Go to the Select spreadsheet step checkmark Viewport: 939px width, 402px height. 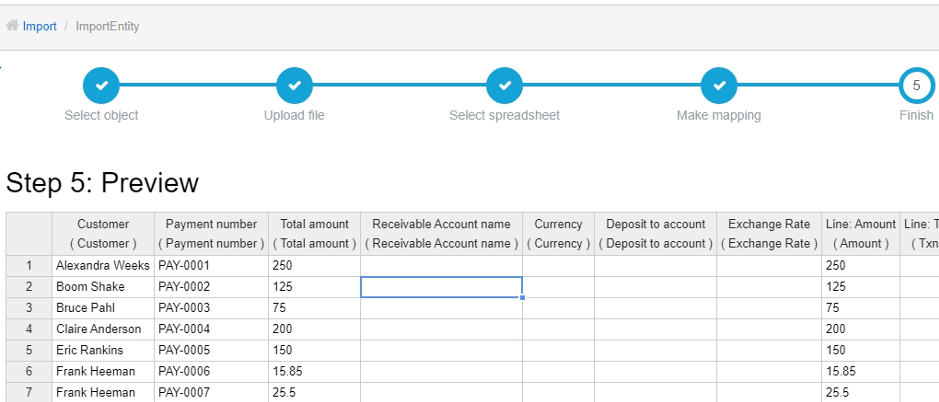tap(505, 86)
